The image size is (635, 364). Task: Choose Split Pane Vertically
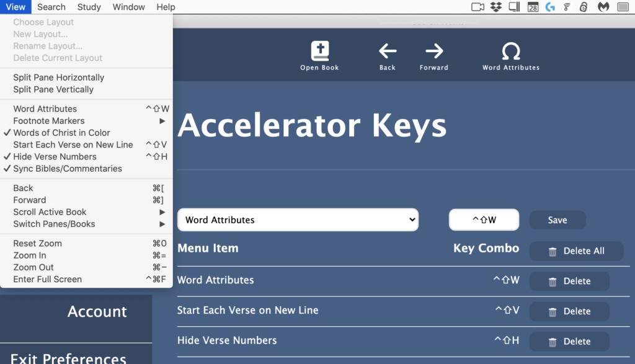86,89
